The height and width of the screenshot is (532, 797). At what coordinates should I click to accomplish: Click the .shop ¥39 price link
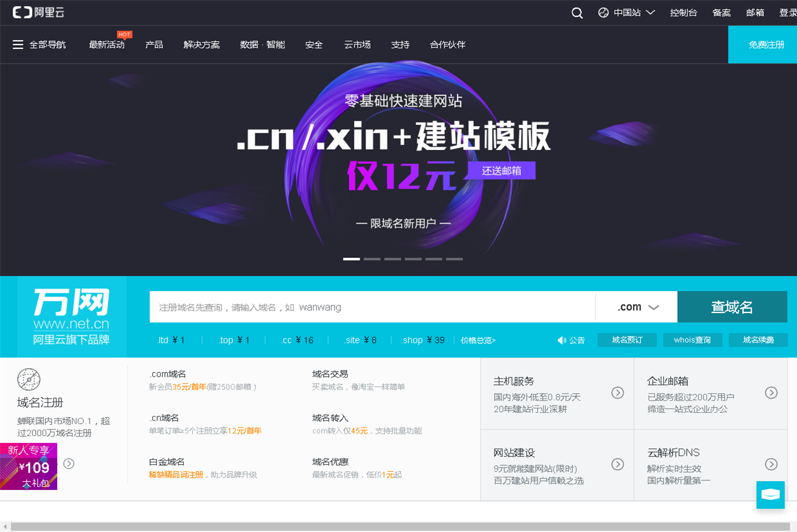(423, 340)
